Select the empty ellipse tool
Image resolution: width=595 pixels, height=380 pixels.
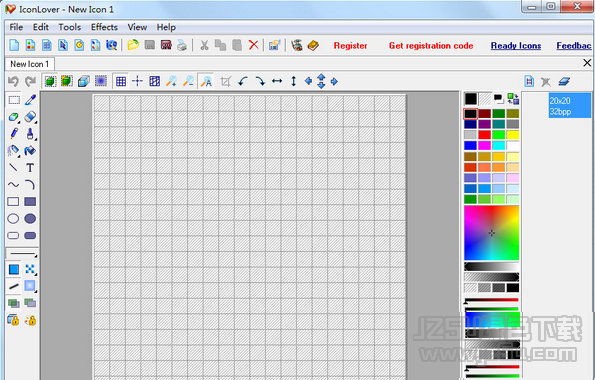click(13, 219)
